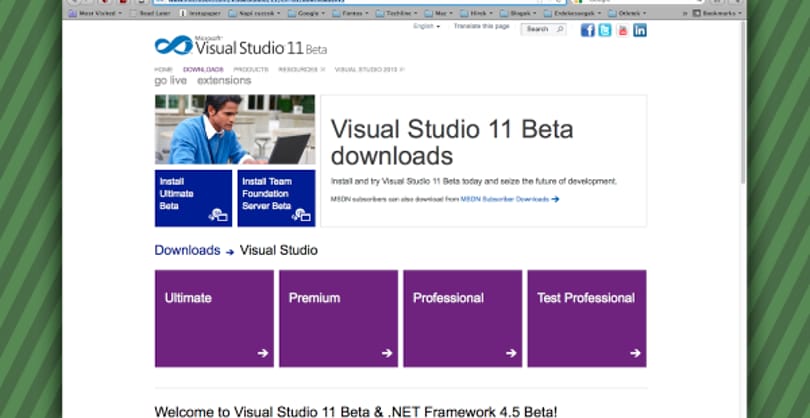Go to the Home nav item

pyautogui.click(x=163, y=69)
